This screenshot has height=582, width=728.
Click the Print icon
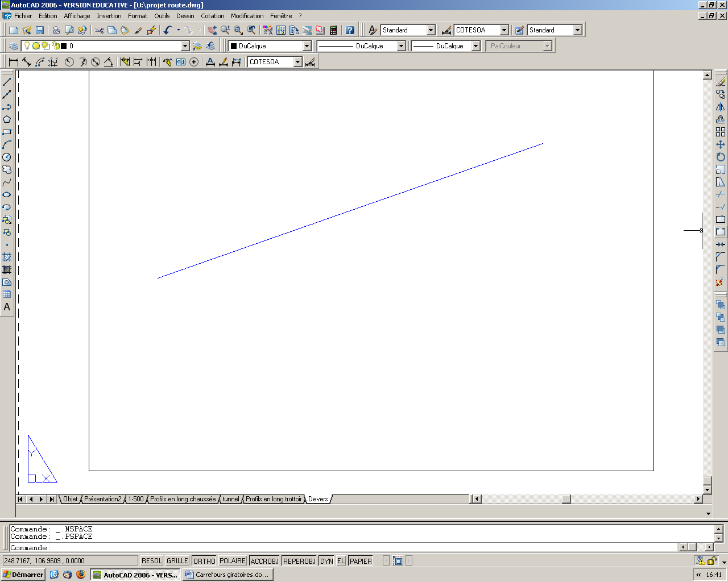click(56, 30)
